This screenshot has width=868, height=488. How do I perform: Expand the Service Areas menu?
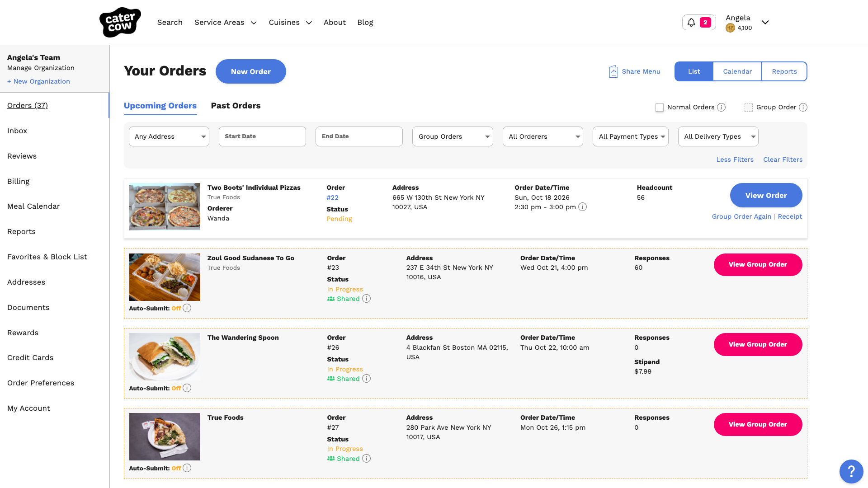pos(226,23)
